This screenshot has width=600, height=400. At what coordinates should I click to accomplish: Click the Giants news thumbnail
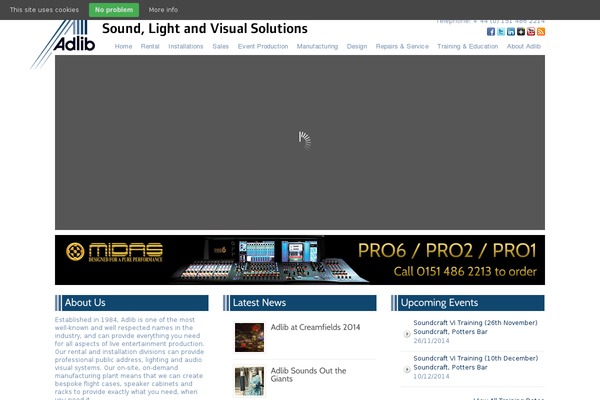(249, 381)
